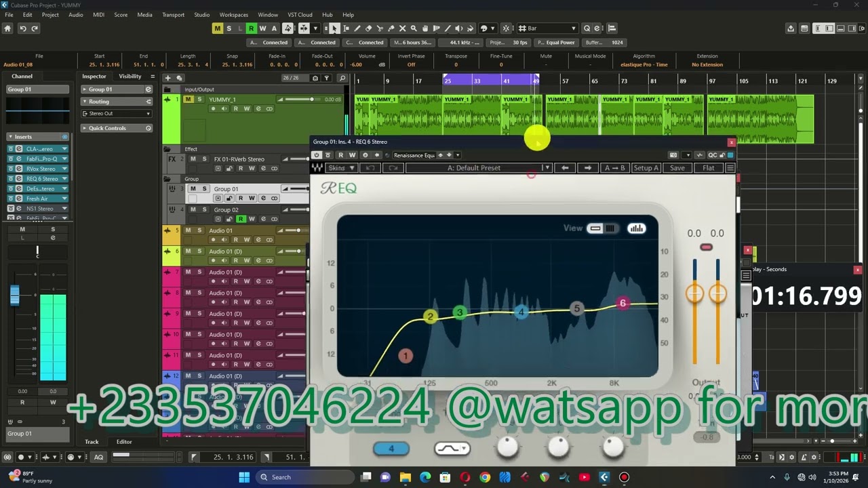The height and width of the screenshot is (488, 868).
Task: Select the Glue tool
Action: 391,28
